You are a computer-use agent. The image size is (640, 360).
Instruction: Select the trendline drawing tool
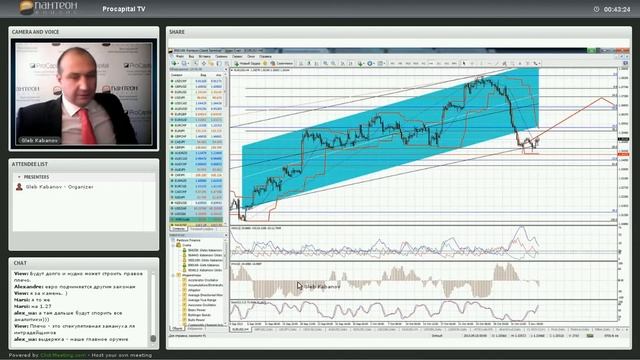tap(497, 63)
